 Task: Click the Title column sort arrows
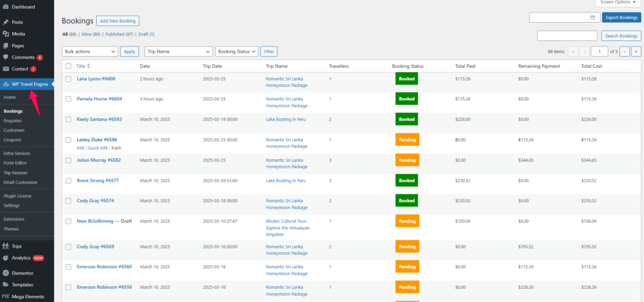(88, 66)
